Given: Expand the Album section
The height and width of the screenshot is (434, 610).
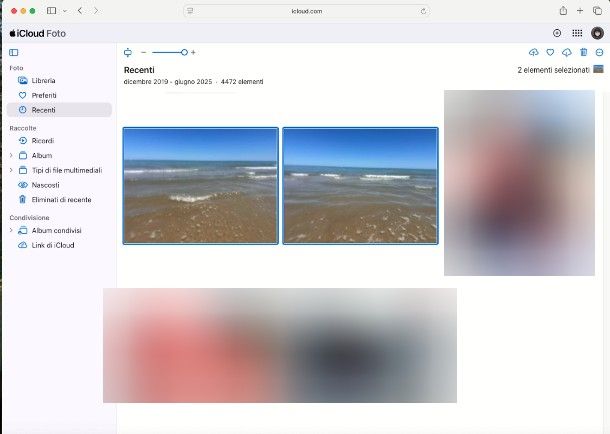Looking at the screenshot, I should [x=11, y=155].
